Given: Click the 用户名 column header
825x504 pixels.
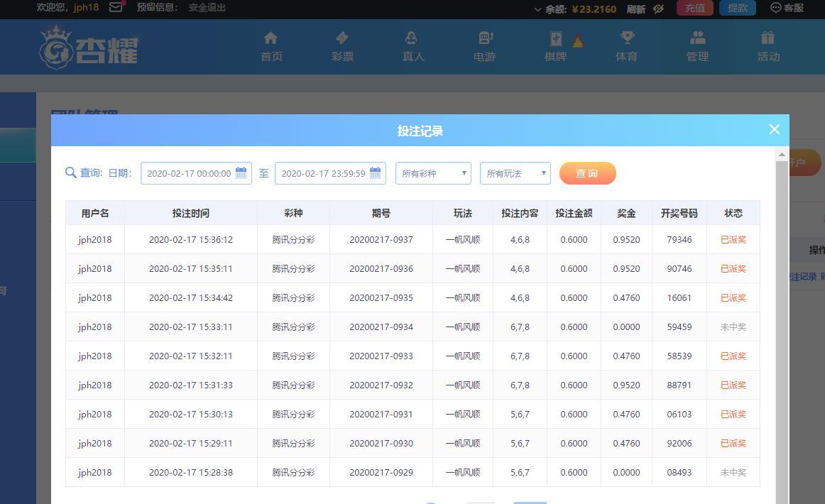Looking at the screenshot, I should tap(94, 213).
